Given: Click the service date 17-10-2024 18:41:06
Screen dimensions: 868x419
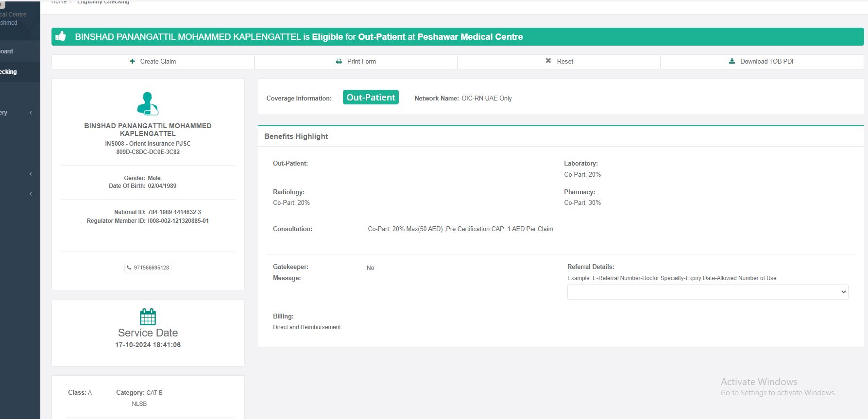Looking at the screenshot, I should pyautogui.click(x=148, y=345).
